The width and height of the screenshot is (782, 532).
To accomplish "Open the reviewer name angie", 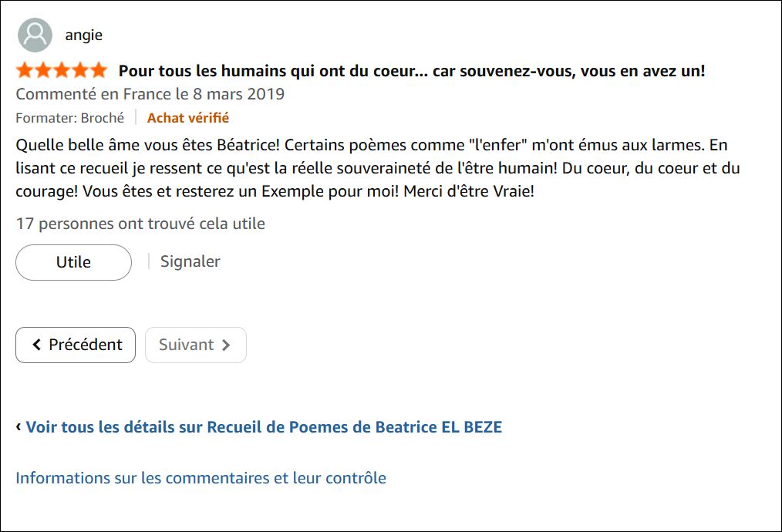I will coord(83,35).
